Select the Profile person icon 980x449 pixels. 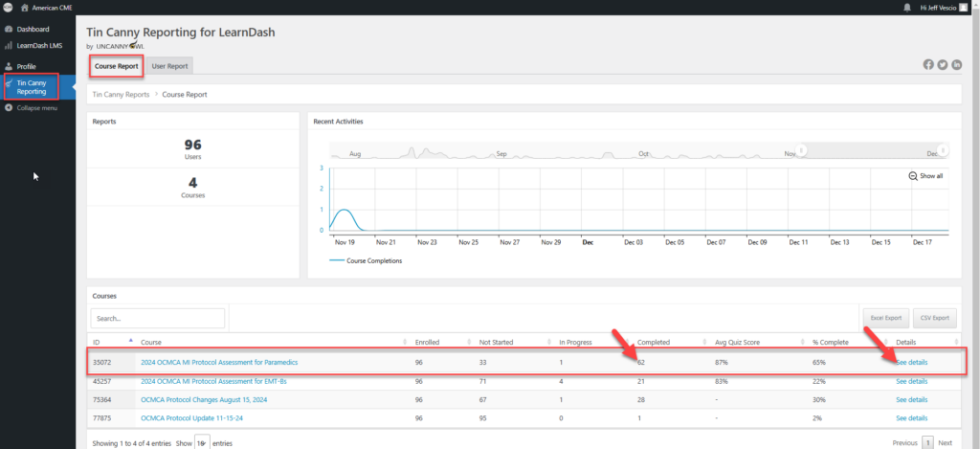8,66
